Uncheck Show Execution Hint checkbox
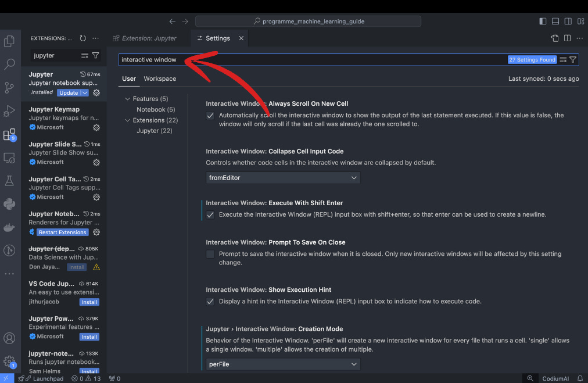 (210, 302)
